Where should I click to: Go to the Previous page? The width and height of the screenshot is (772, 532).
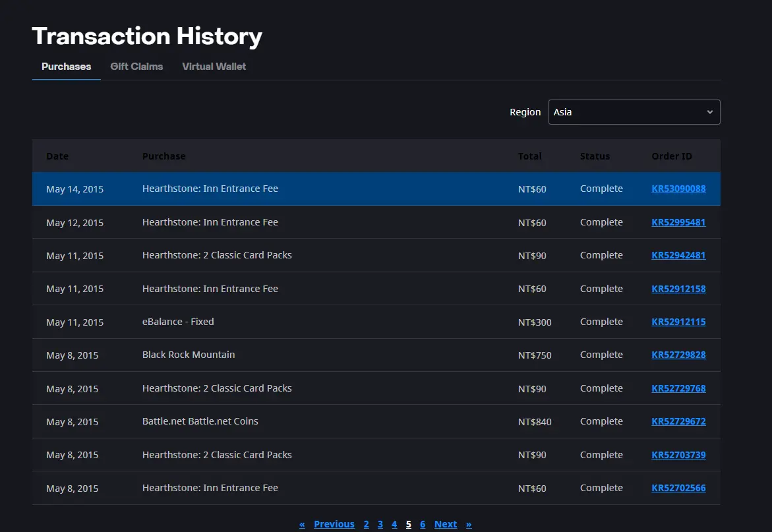334,524
